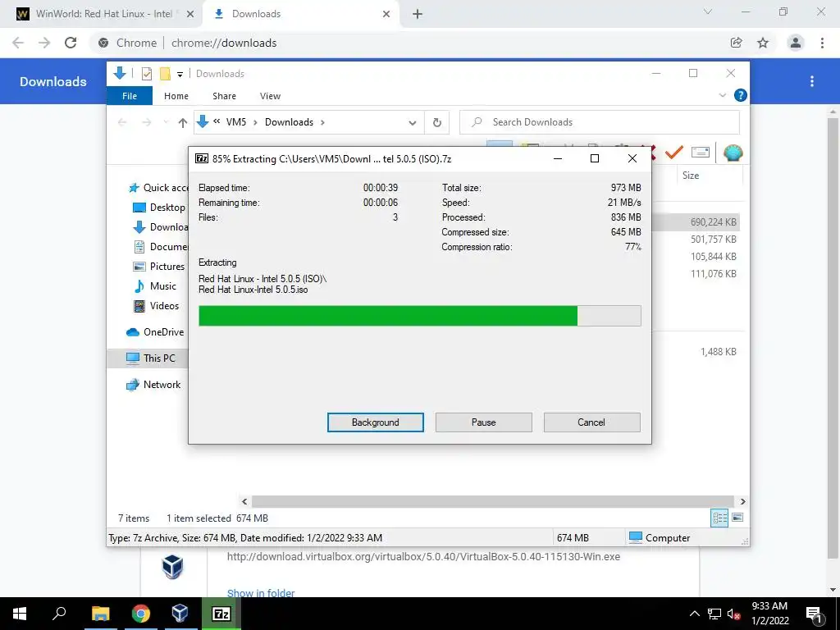
Task: Click the 7z icon in extraction dialog title
Action: [202, 158]
